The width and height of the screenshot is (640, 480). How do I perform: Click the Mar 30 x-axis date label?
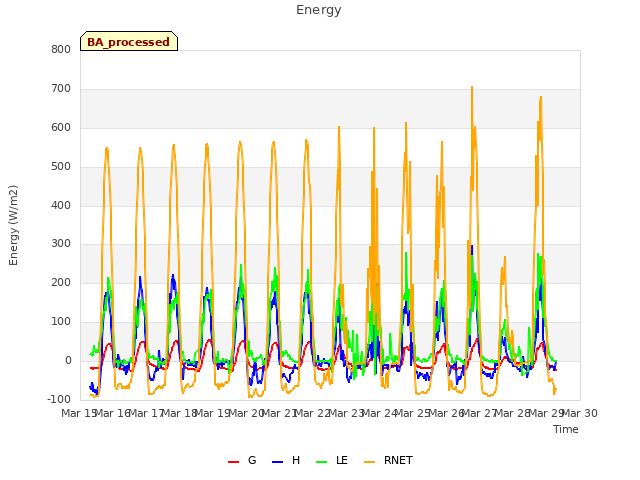(580, 413)
